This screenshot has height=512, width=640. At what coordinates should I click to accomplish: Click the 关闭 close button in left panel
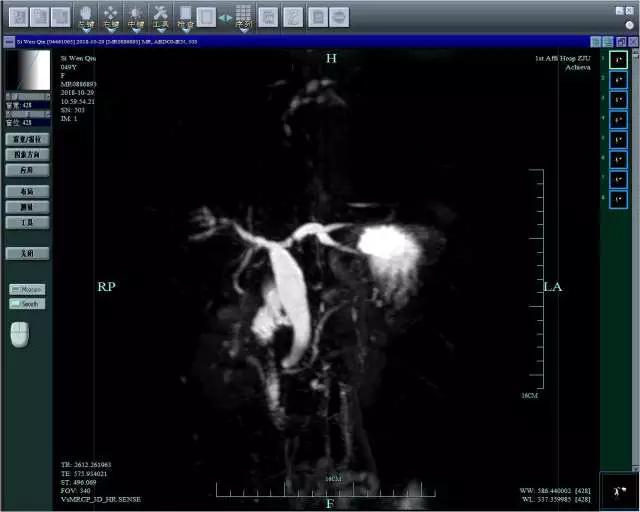(27, 254)
